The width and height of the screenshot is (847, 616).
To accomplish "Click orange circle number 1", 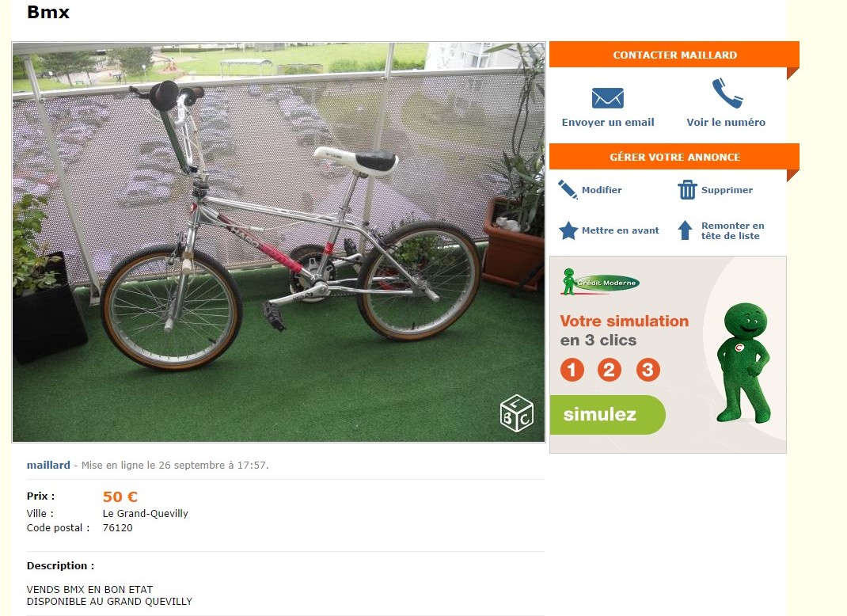I will tap(572, 370).
